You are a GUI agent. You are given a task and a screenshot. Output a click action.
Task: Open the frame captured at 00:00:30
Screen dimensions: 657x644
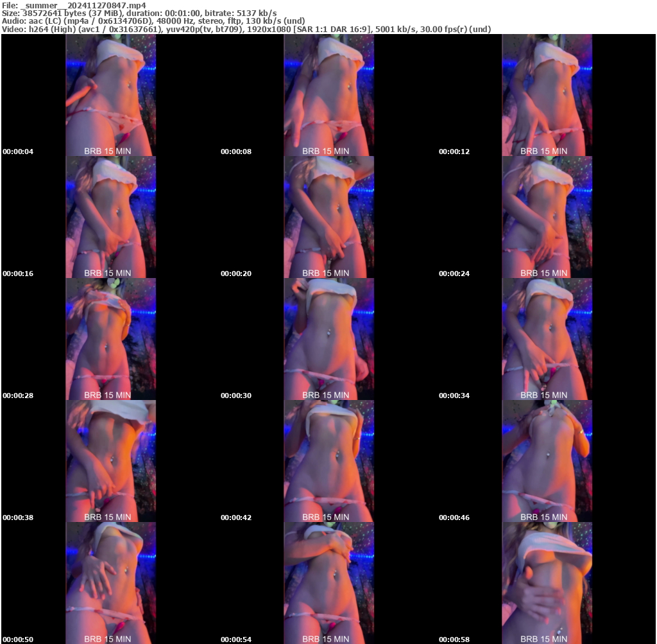[328, 339]
